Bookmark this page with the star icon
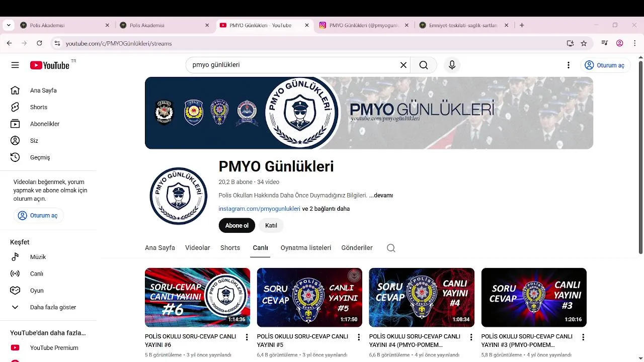This screenshot has width=644, height=362. pos(584,43)
